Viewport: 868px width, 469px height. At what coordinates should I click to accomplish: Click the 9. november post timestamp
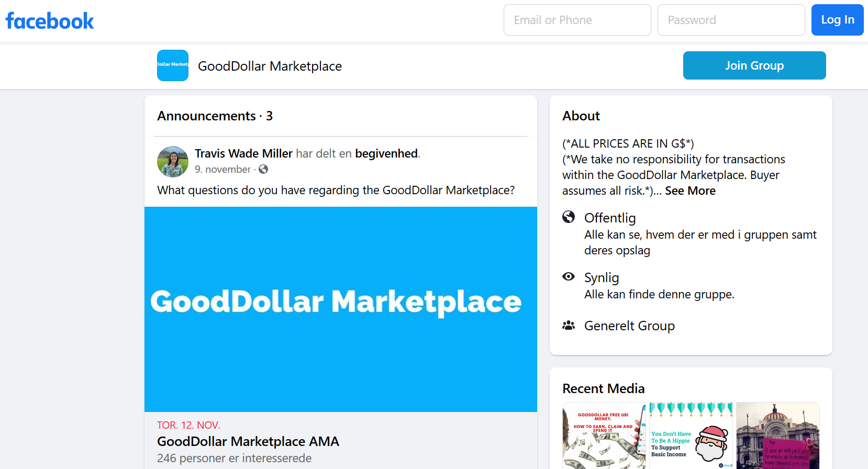pyautogui.click(x=222, y=169)
